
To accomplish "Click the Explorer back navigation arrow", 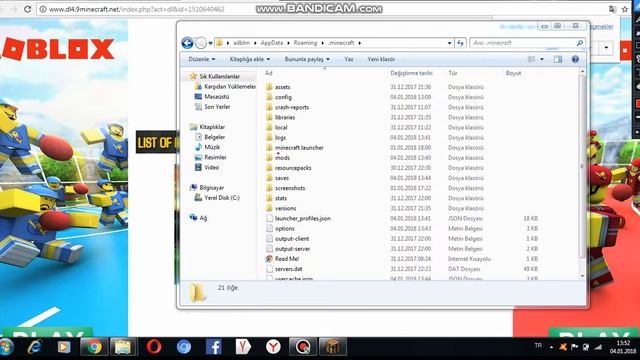I will click(187, 43).
